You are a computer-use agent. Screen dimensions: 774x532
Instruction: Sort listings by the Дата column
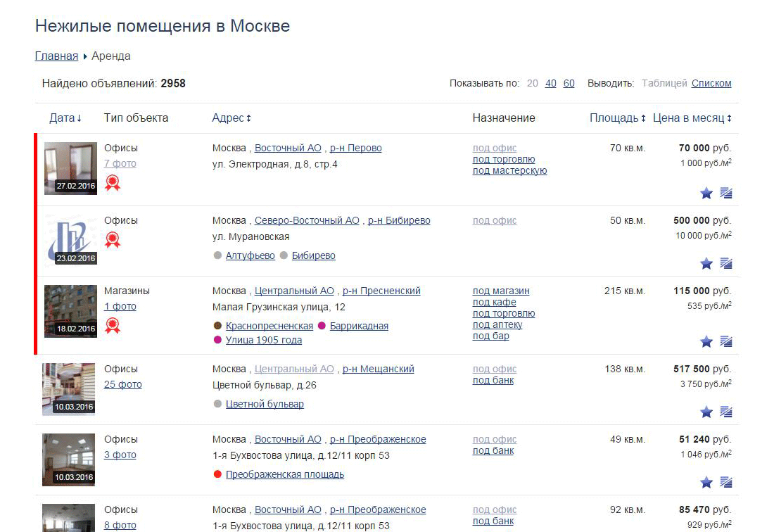(65, 118)
